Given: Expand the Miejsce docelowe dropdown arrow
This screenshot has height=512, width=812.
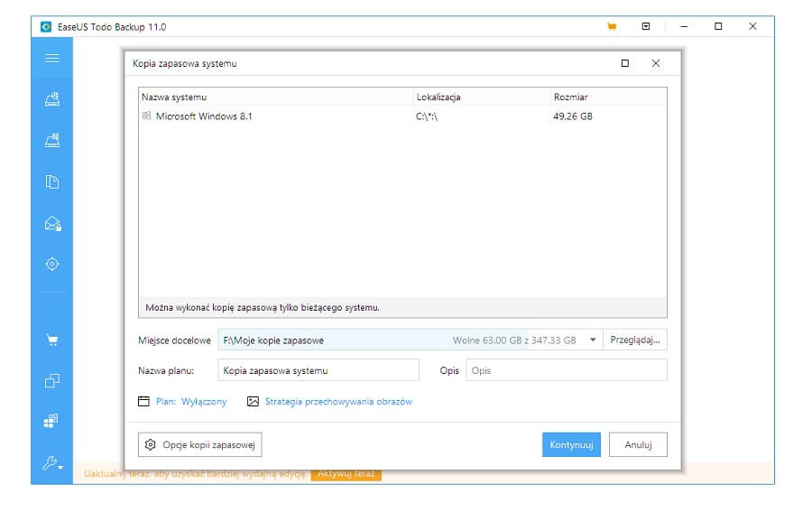Looking at the screenshot, I should (593, 340).
